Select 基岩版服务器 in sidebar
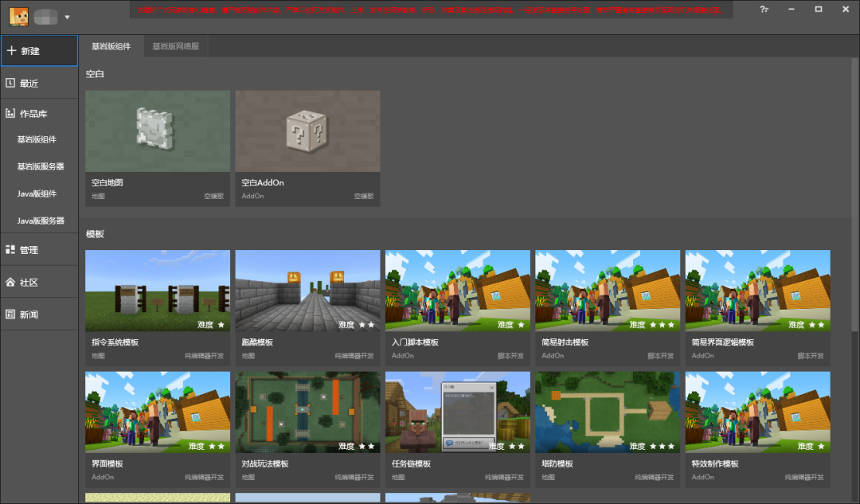The height and width of the screenshot is (504, 860). [x=40, y=166]
